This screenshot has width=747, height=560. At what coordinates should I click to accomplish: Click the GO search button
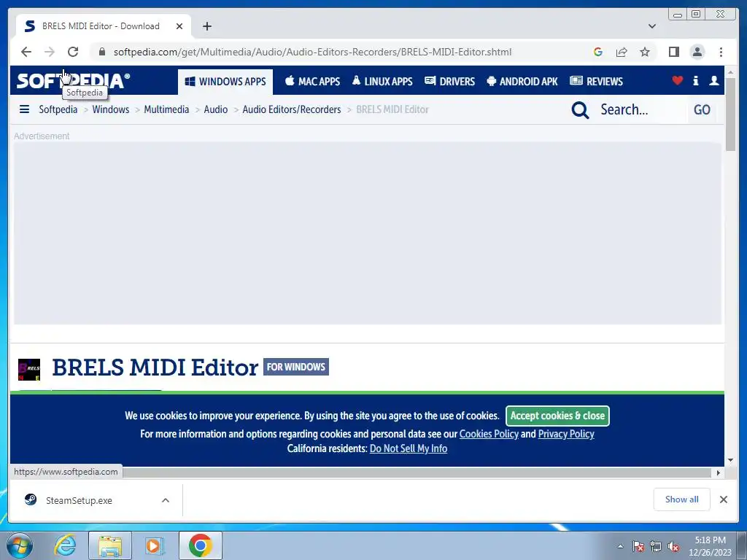tap(702, 110)
